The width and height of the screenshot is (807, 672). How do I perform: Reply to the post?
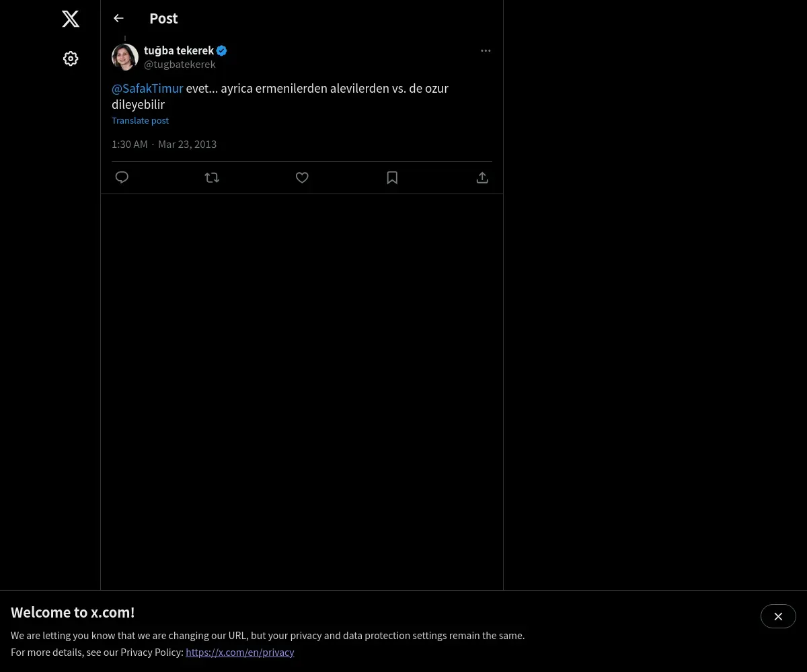(x=122, y=177)
